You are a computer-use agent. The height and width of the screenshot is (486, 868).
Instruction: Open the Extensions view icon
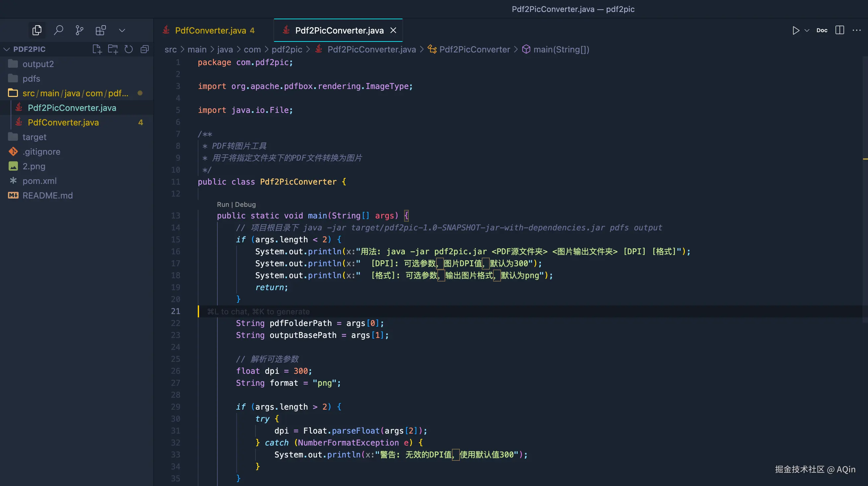point(101,30)
